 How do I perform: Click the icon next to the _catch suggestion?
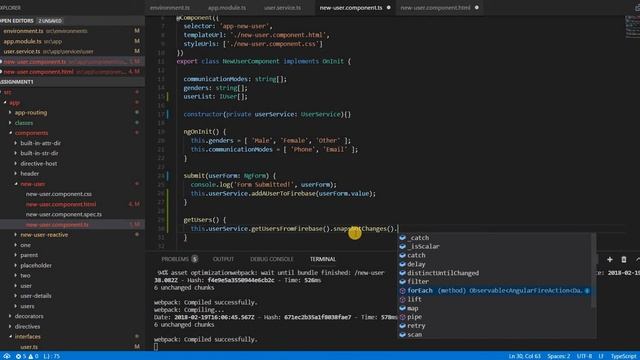click(402, 238)
